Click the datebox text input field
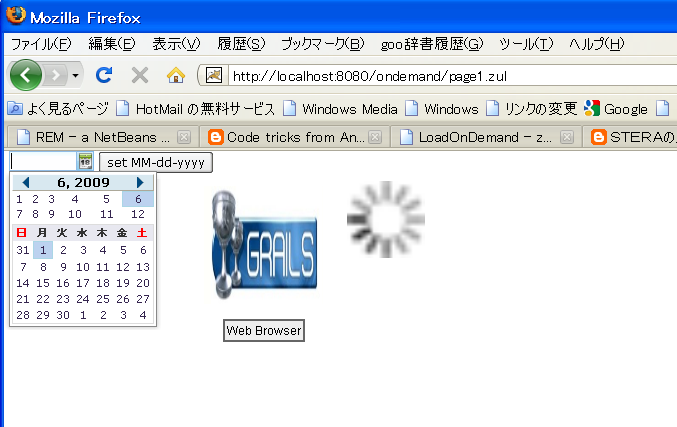The height and width of the screenshot is (427, 677). (43, 161)
